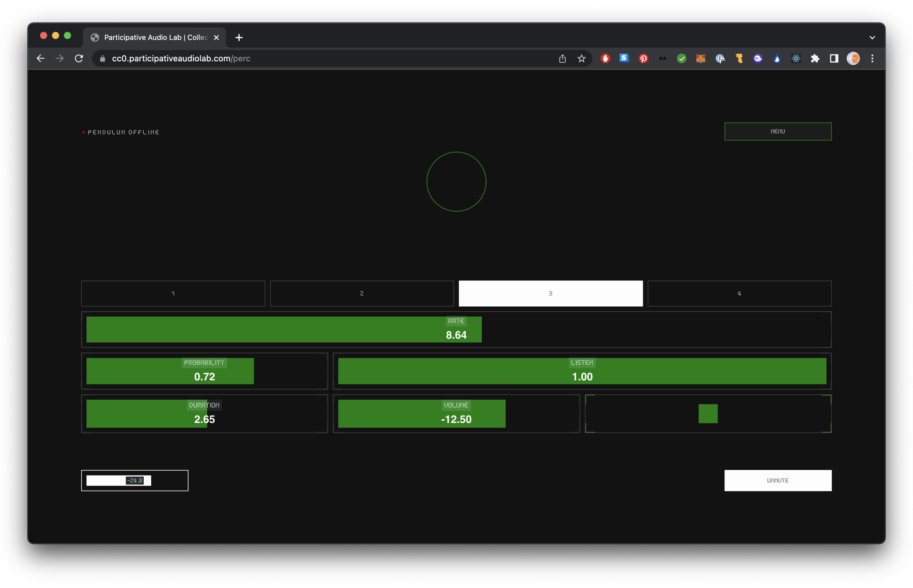Open the Chrome three-dot menu

coord(872,58)
